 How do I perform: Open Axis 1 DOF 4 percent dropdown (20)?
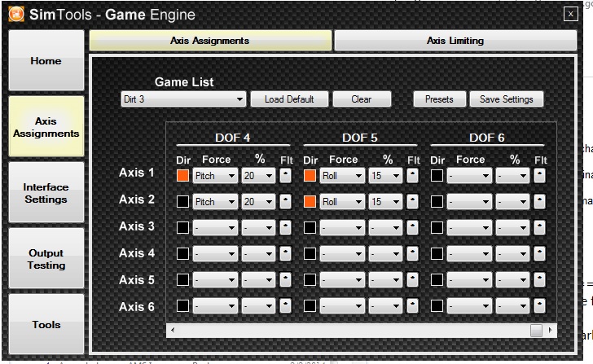(x=258, y=176)
